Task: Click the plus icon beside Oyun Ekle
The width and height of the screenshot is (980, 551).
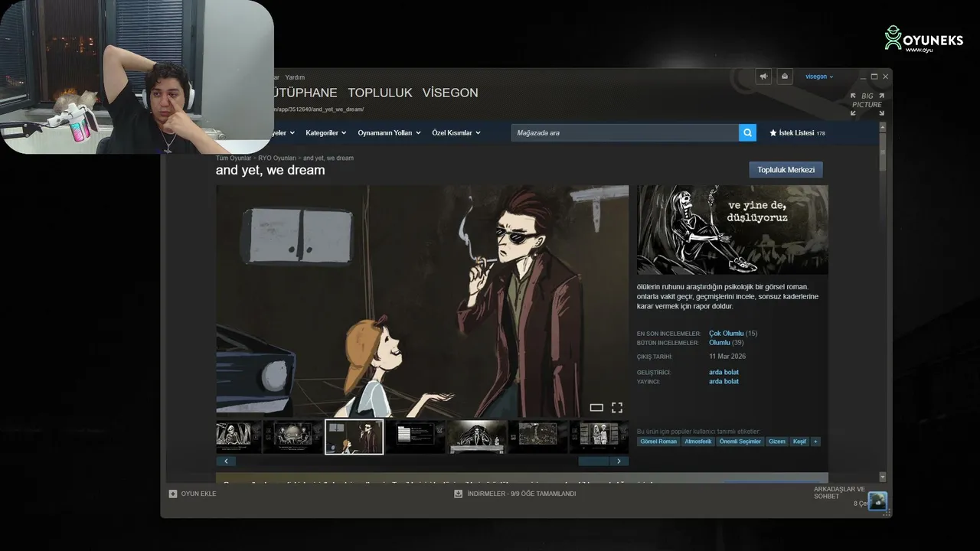Action: [173, 494]
